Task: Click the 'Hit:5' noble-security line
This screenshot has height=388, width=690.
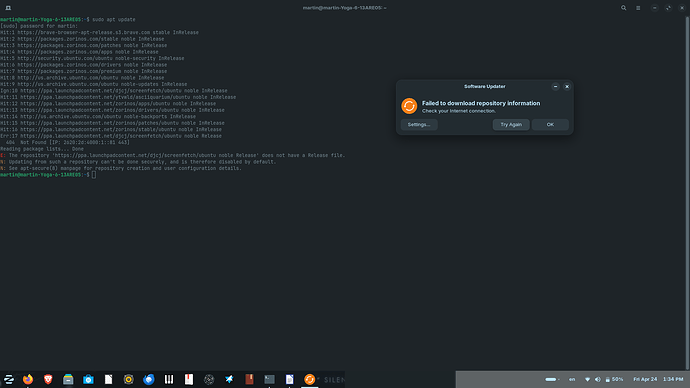Action: [92, 59]
